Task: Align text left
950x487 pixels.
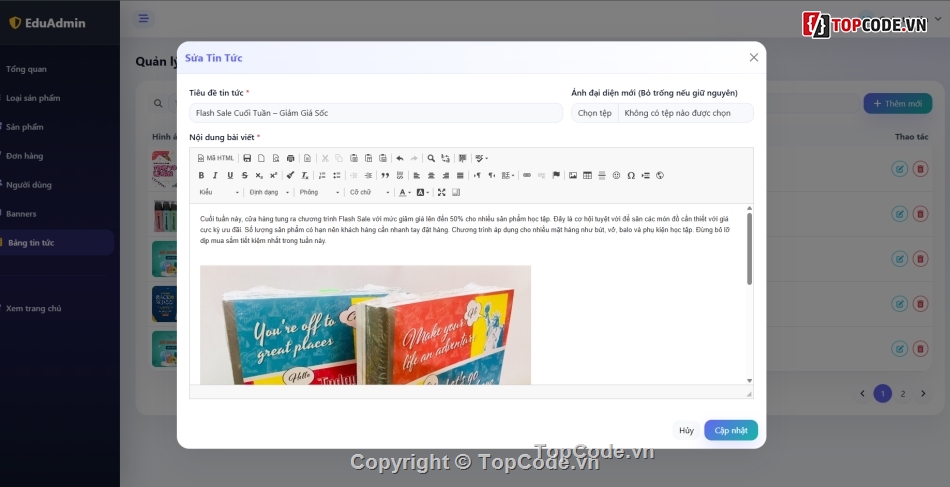Action: [x=417, y=175]
